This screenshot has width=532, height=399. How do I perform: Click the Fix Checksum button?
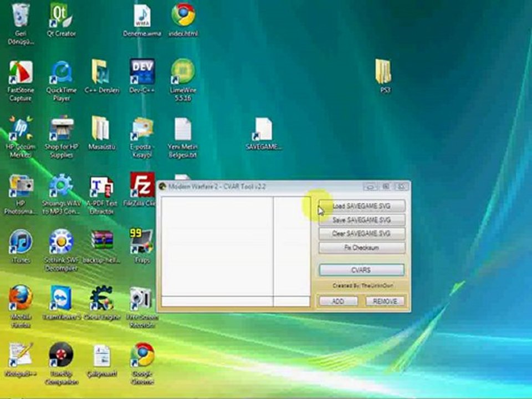click(362, 248)
